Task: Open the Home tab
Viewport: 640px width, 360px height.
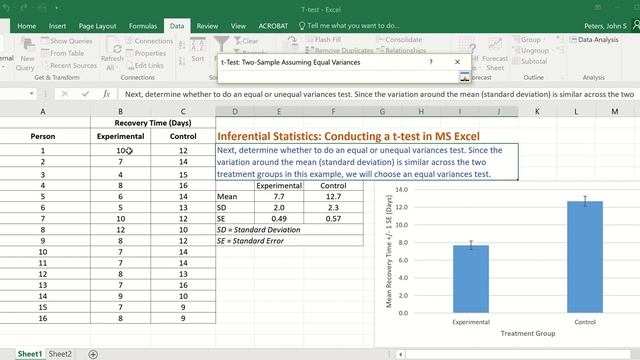Action: pos(27,26)
